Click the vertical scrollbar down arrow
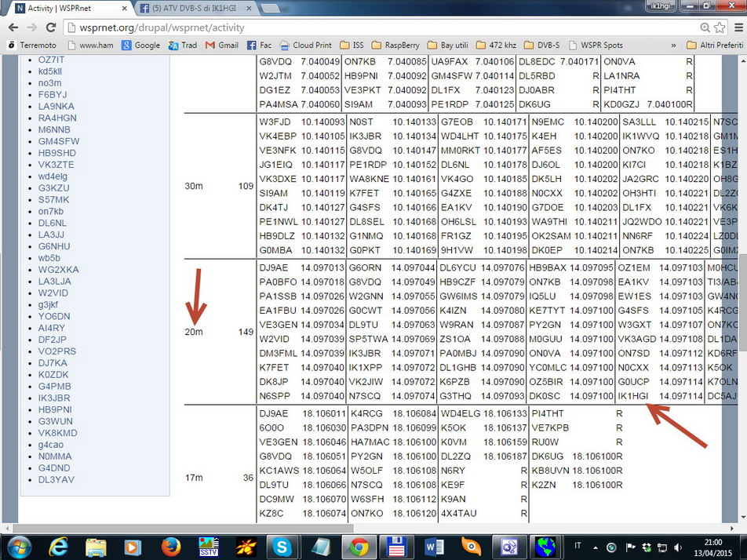Viewport: 747px width, 560px height. 743,518
